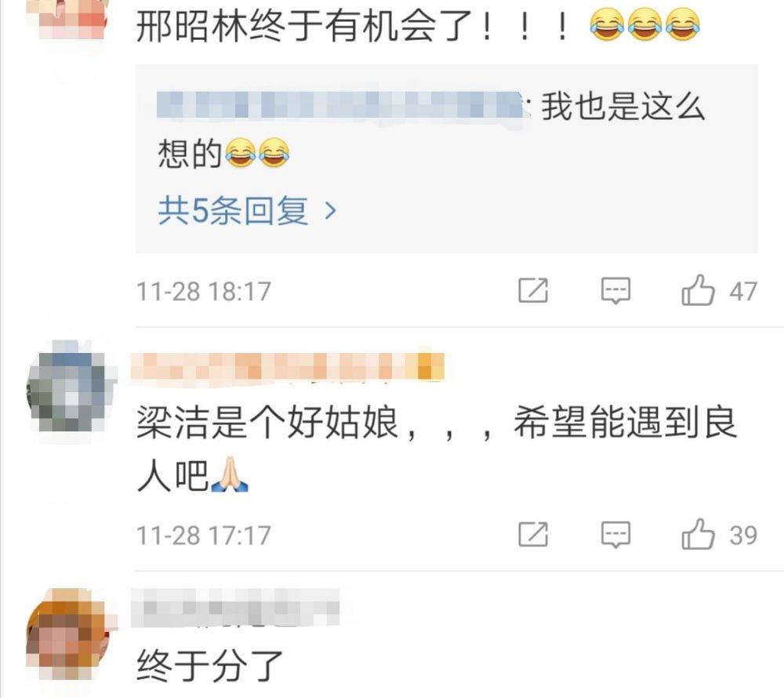Share the comment posted at 11-28 18:17
This screenshot has width=784, height=698.
[533, 290]
